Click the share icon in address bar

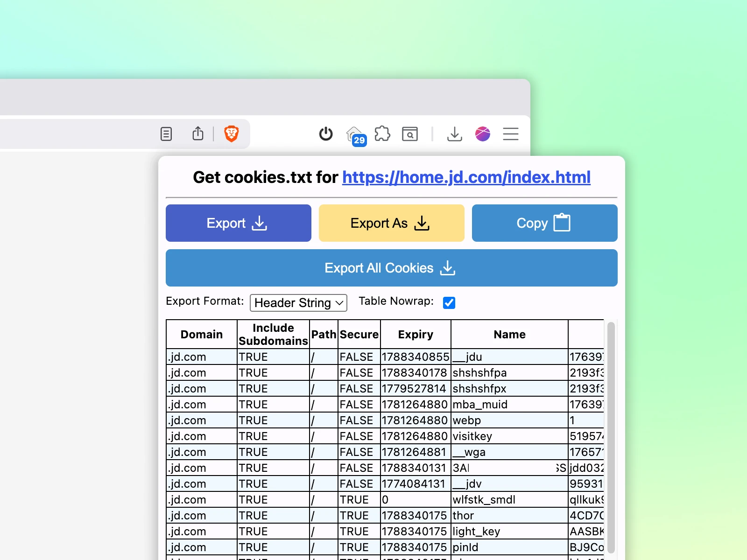click(198, 134)
